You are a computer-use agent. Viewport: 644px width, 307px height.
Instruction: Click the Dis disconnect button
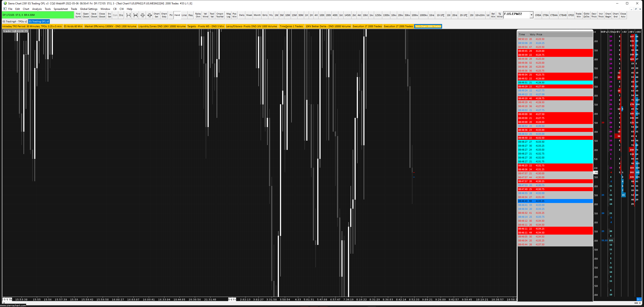tap(121, 15)
